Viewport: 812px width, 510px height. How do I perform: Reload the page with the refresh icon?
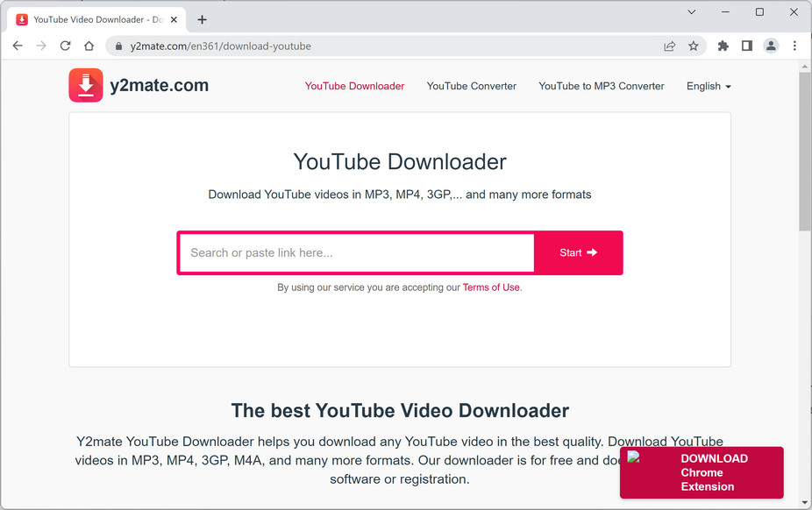pyautogui.click(x=65, y=46)
